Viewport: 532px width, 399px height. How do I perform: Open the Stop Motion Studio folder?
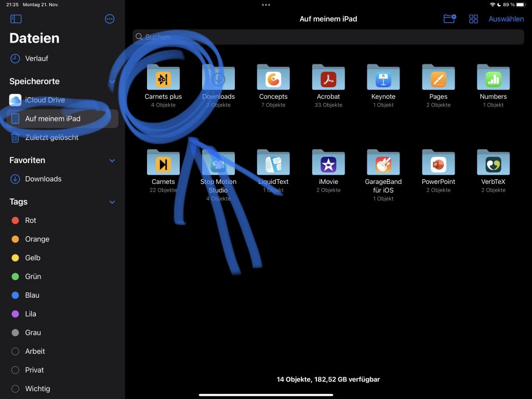click(218, 175)
